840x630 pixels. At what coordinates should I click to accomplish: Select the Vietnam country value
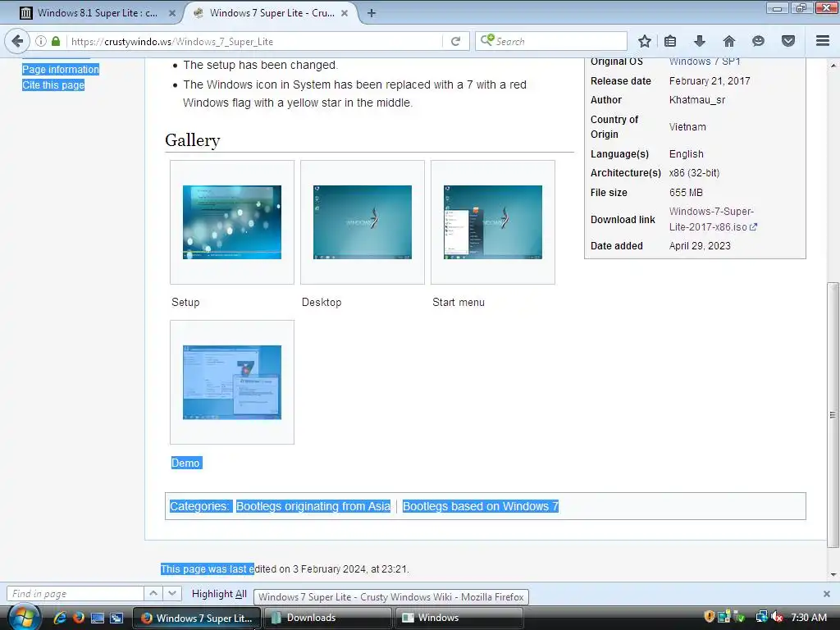point(687,127)
